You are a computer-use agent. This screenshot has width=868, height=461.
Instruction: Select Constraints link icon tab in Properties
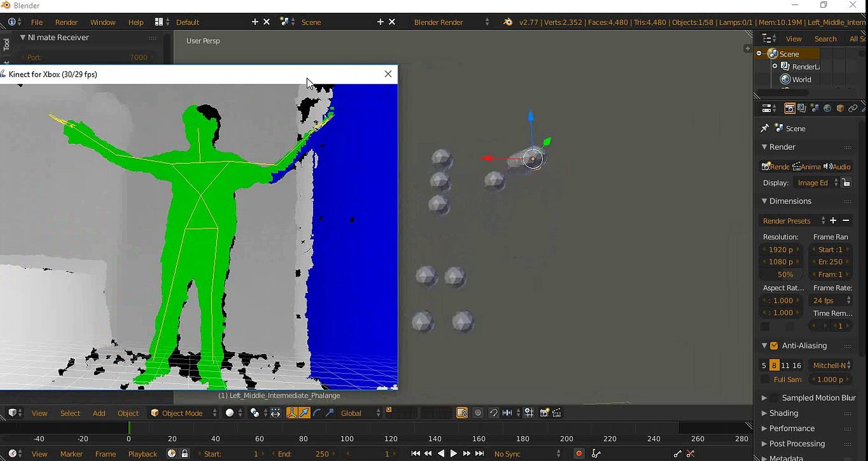(x=853, y=108)
